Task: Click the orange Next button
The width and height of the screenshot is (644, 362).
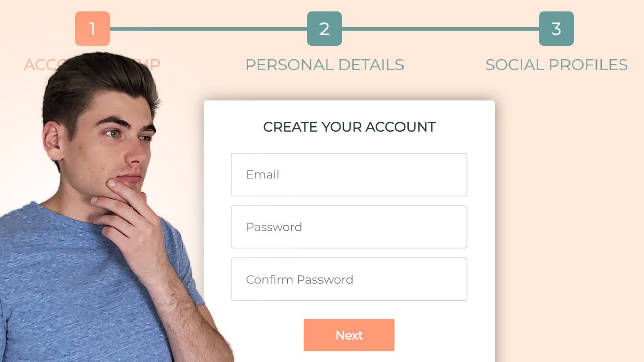Action: click(349, 335)
